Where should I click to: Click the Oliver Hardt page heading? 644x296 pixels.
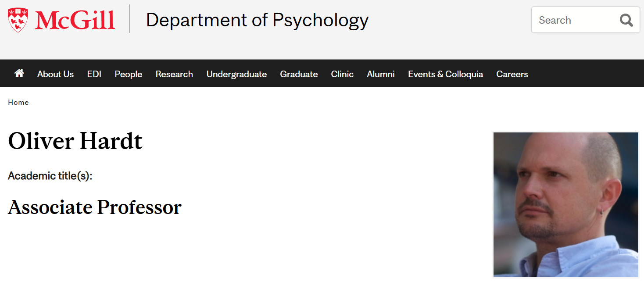[75, 141]
